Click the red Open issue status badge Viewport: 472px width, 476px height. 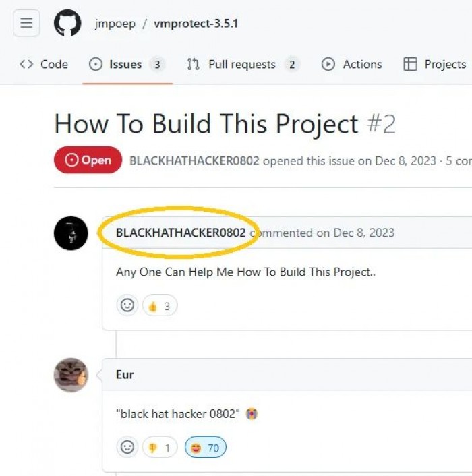[x=88, y=160]
